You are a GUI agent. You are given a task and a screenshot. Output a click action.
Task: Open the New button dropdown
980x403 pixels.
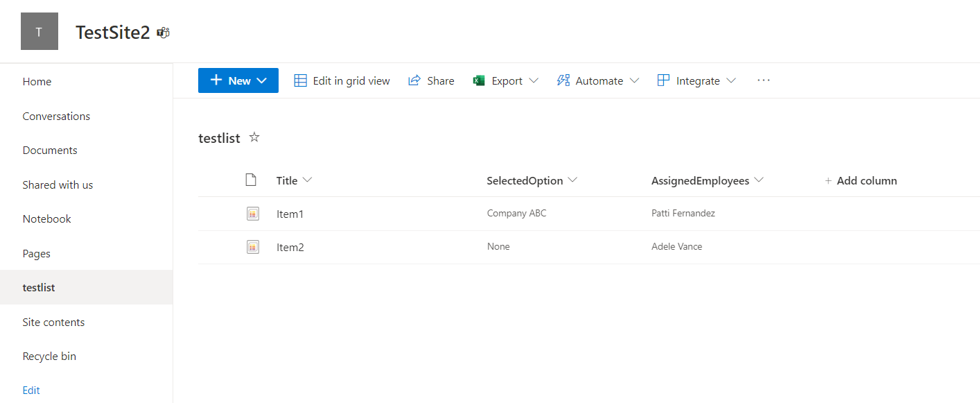point(261,80)
